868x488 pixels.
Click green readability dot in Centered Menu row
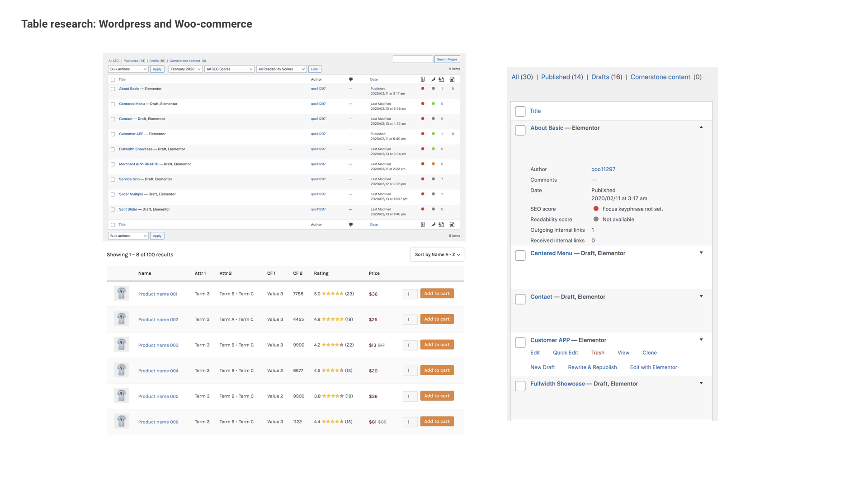[433, 104]
